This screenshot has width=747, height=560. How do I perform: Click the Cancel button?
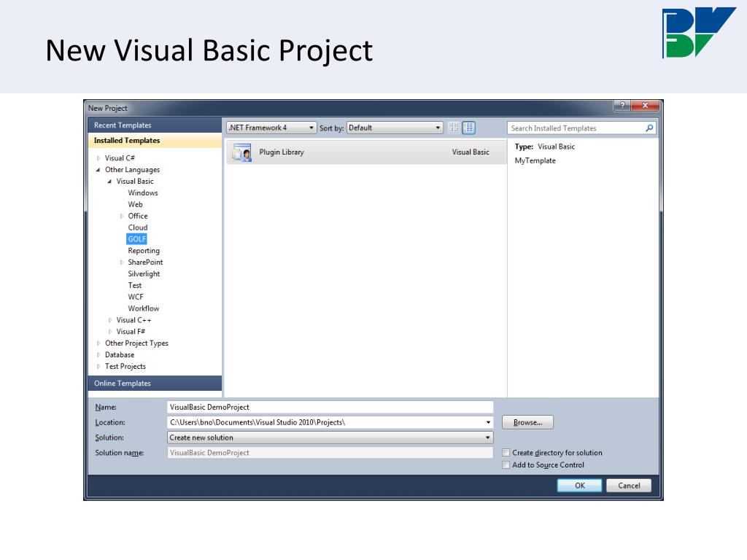point(629,486)
